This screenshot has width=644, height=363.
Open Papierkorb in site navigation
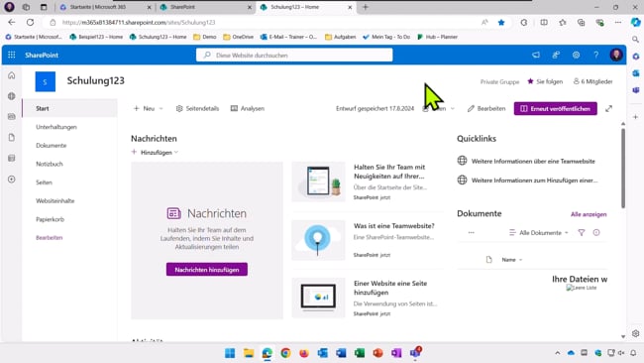pos(51,219)
